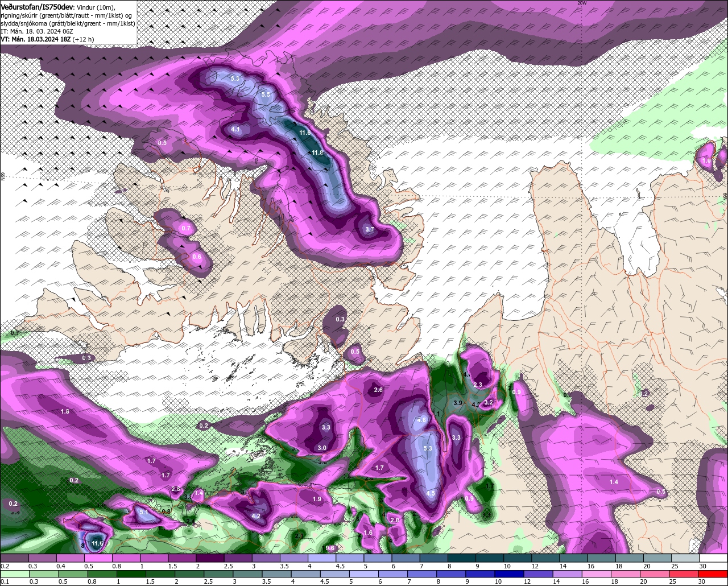The image size is (728, 586).
Task: Click the 2.3 value label on the map
Action: click(478, 385)
